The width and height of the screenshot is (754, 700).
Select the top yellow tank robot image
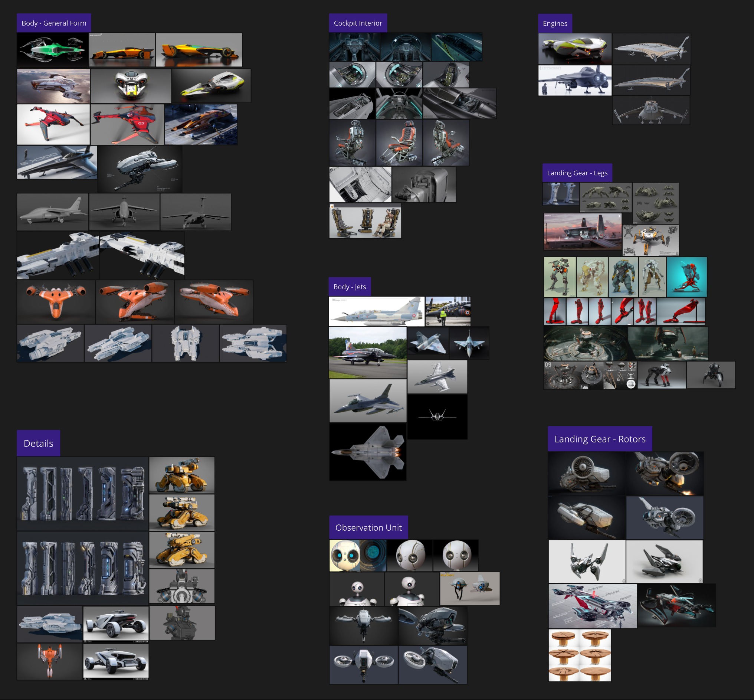pos(182,475)
